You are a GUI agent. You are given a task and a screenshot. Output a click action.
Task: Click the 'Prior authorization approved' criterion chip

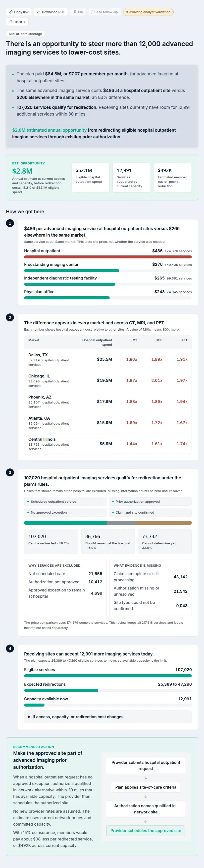pos(150,501)
